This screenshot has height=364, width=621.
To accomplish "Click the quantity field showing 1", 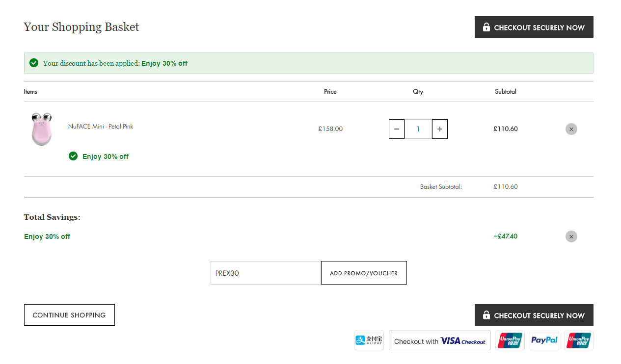I will click(418, 129).
